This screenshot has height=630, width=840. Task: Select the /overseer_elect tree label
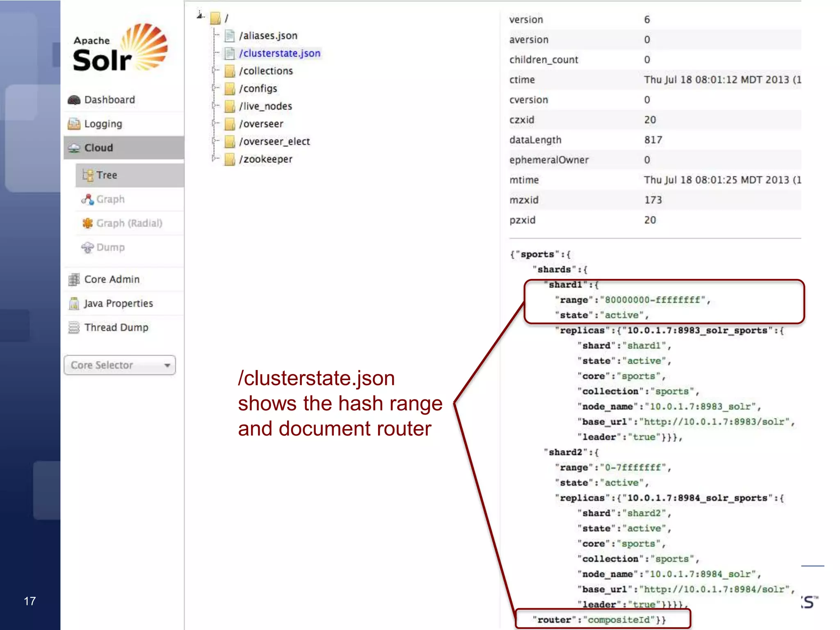pyautogui.click(x=274, y=142)
